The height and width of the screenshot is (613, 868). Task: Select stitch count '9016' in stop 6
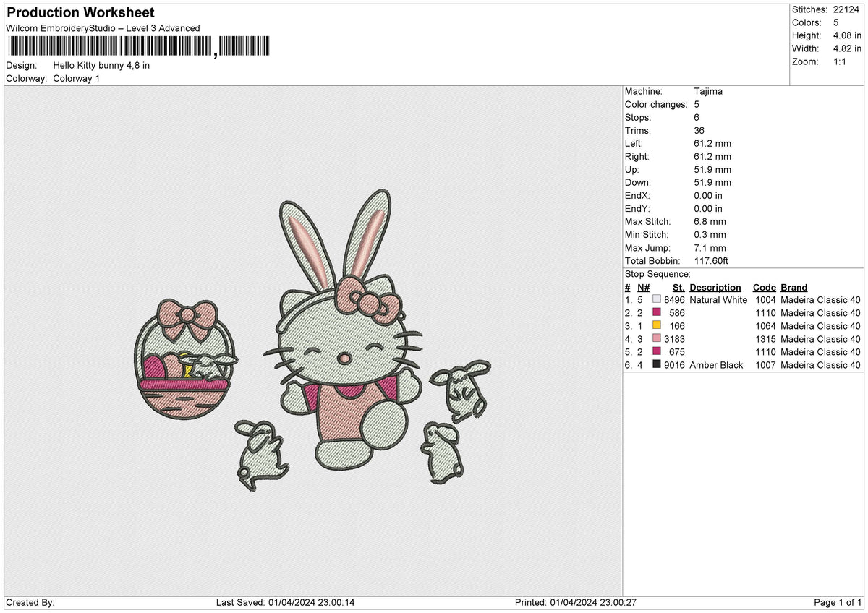(x=674, y=365)
